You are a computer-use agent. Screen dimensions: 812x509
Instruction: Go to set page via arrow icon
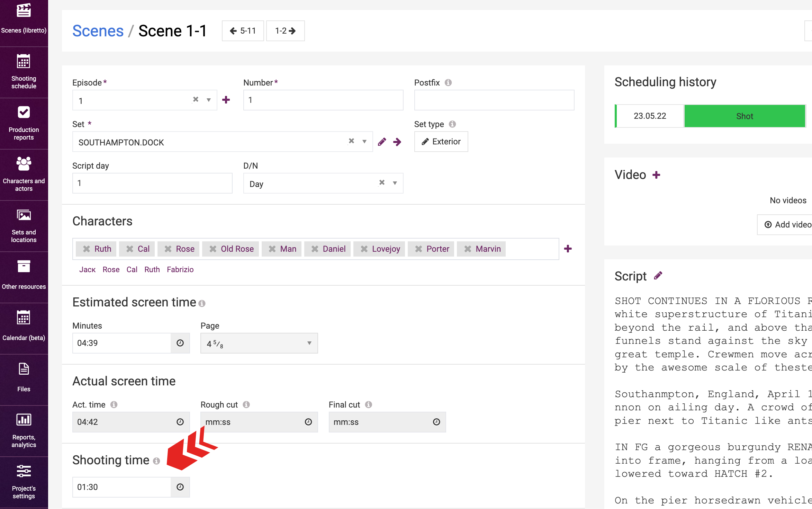click(x=397, y=142)
